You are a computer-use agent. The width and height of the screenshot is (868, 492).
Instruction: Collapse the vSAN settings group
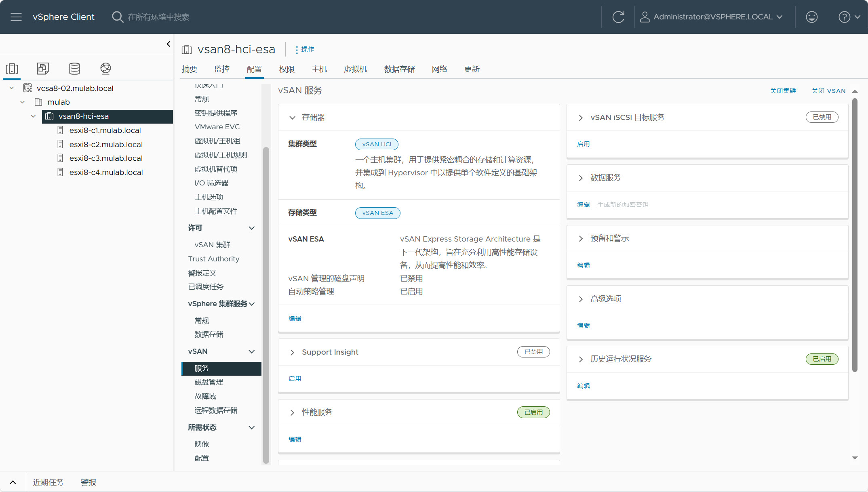pos(252,351)
